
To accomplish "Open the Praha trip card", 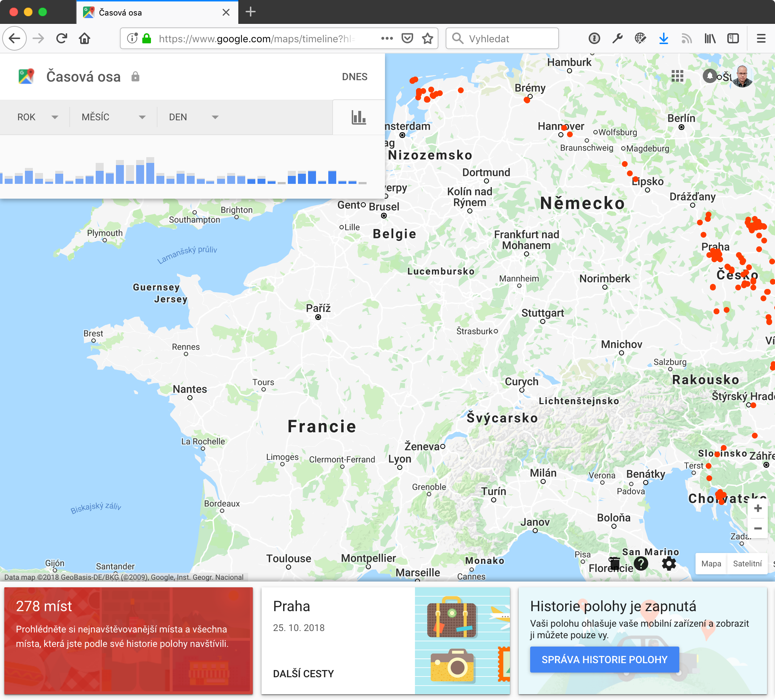I will click(386, 640).
